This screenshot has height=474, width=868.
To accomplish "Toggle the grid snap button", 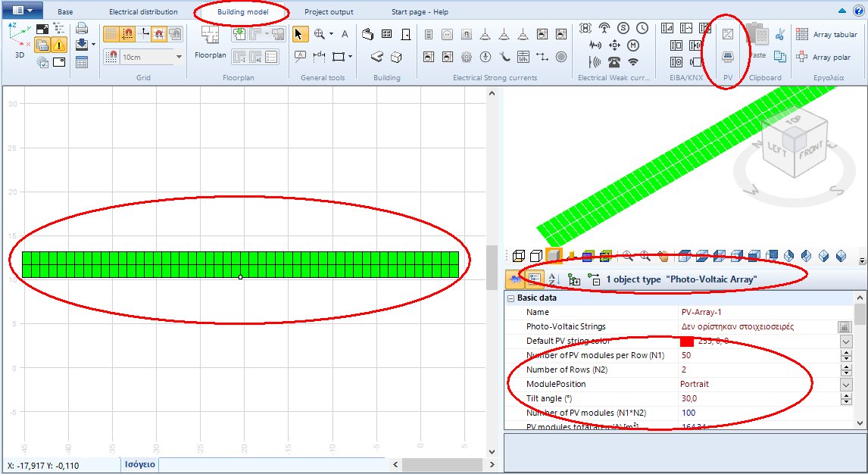I will (x=128, y=32).
